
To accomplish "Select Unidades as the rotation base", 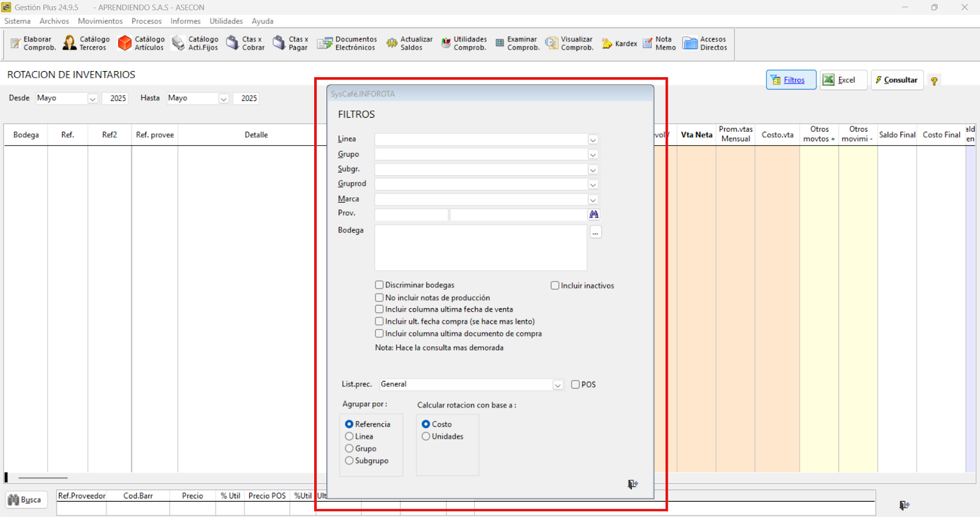I will (426, 437).
